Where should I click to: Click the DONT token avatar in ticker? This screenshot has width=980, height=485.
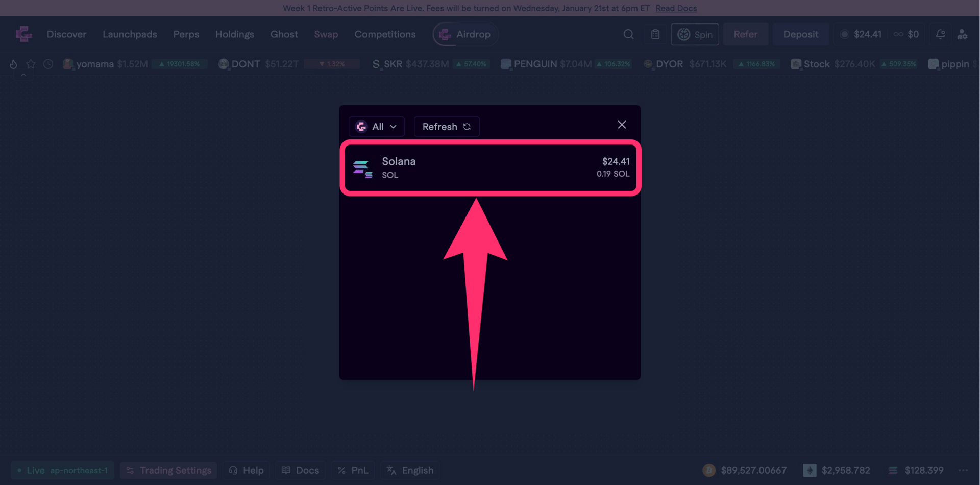224,64
